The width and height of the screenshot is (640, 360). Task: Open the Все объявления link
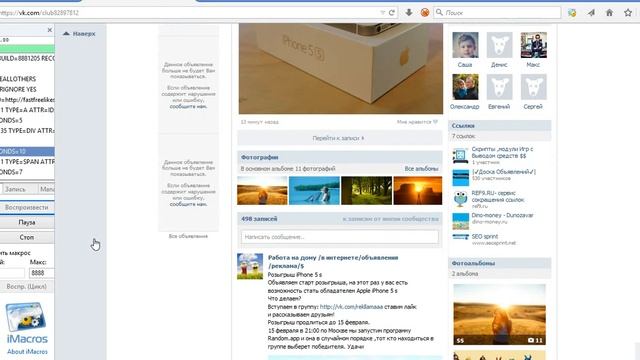188,236
